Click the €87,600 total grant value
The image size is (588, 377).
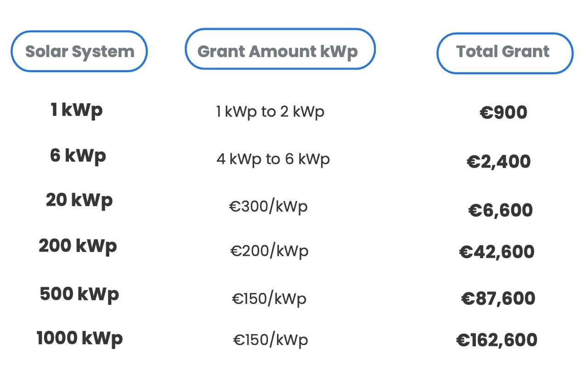[x=498, y=298]
